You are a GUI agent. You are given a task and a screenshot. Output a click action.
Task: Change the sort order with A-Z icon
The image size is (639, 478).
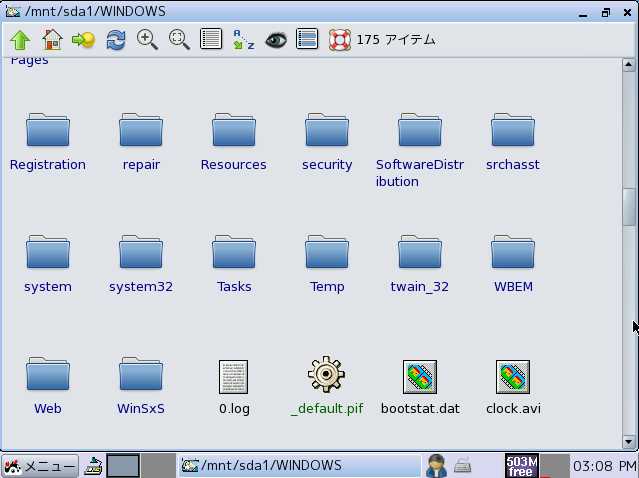243,40
